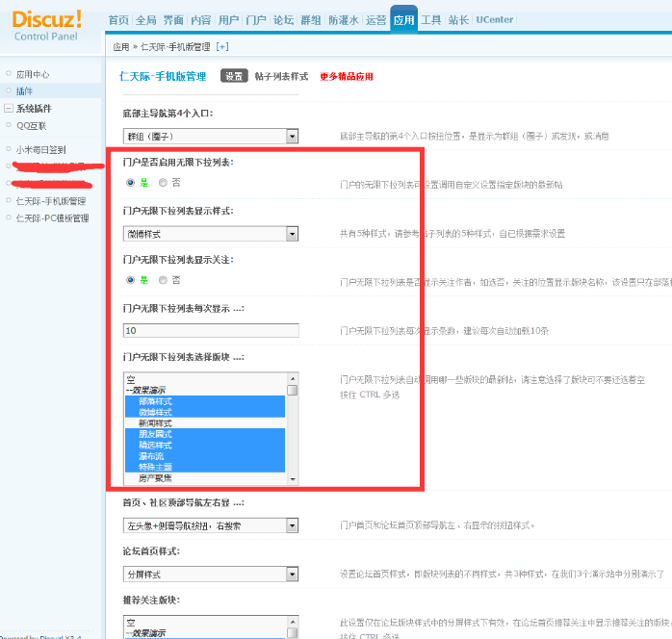
Task: Open 应用中心 in the sidebar
Action: [33, 74]
